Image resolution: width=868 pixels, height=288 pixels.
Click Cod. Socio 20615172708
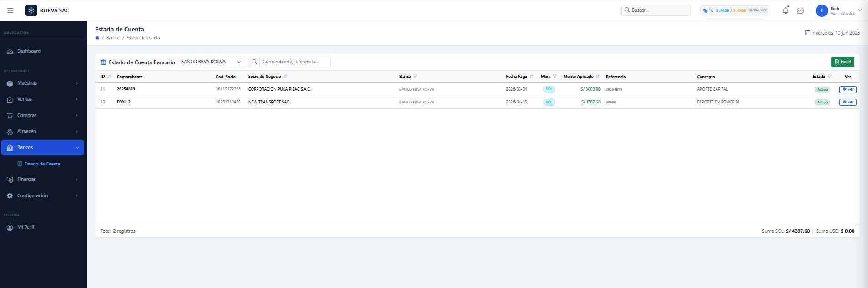(x=228, y=89)
